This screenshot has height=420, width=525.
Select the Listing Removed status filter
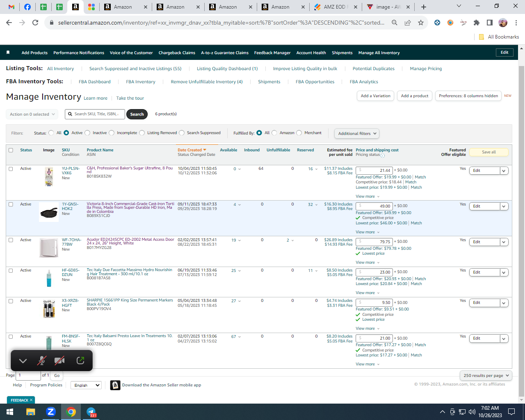[x=142, y=133]
